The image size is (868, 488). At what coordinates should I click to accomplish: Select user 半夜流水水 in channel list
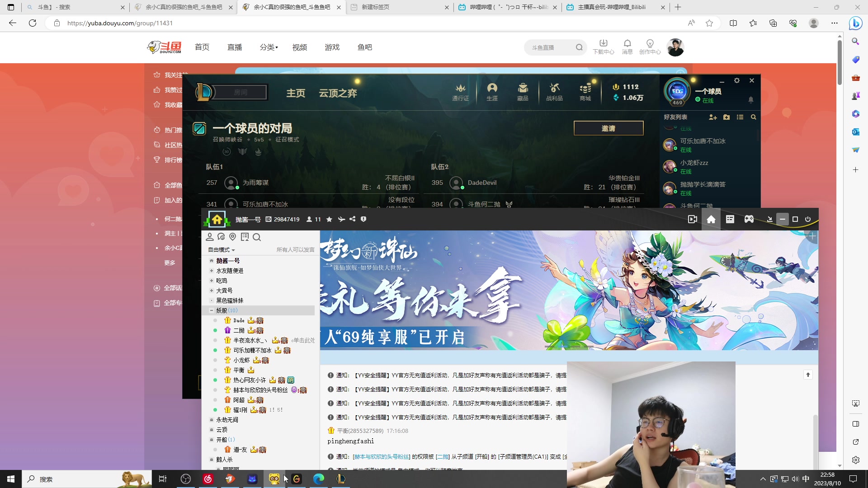coord(250,340)
